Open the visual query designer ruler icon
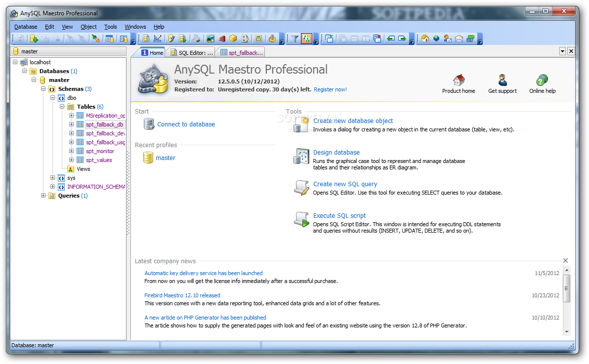Image resolution: width=589 pixels, height=364 pixels. point(158,39)
